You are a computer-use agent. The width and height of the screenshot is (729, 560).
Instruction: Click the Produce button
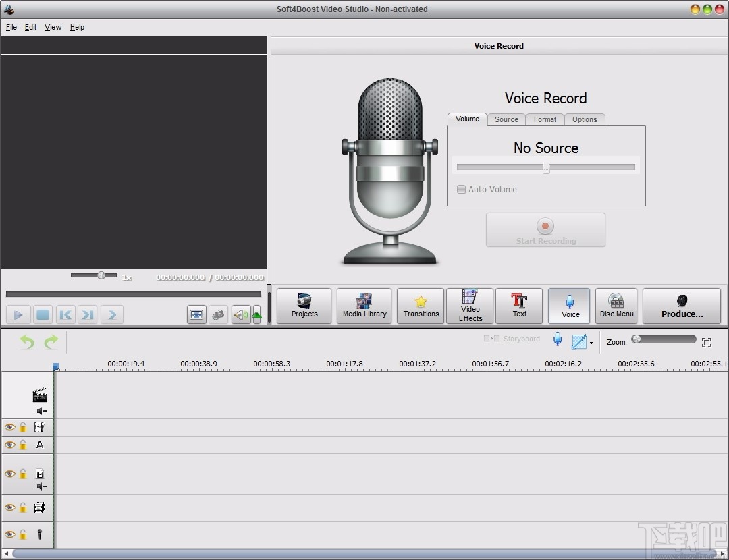pos(682,306)
